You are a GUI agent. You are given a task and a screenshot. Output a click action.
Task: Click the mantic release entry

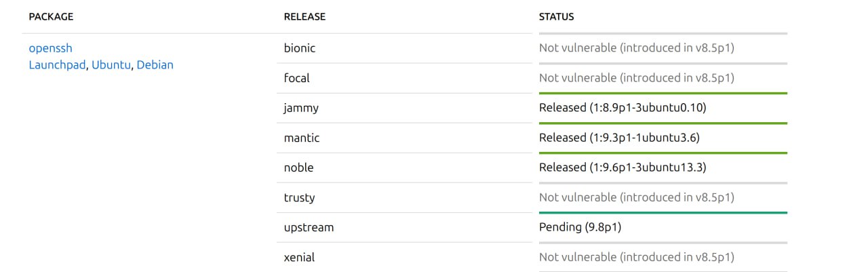(302, 138)
